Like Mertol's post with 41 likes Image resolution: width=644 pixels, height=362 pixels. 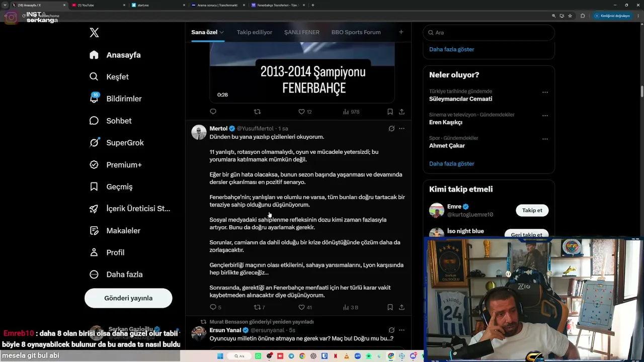pyautogui.click(x=305, y=307)
